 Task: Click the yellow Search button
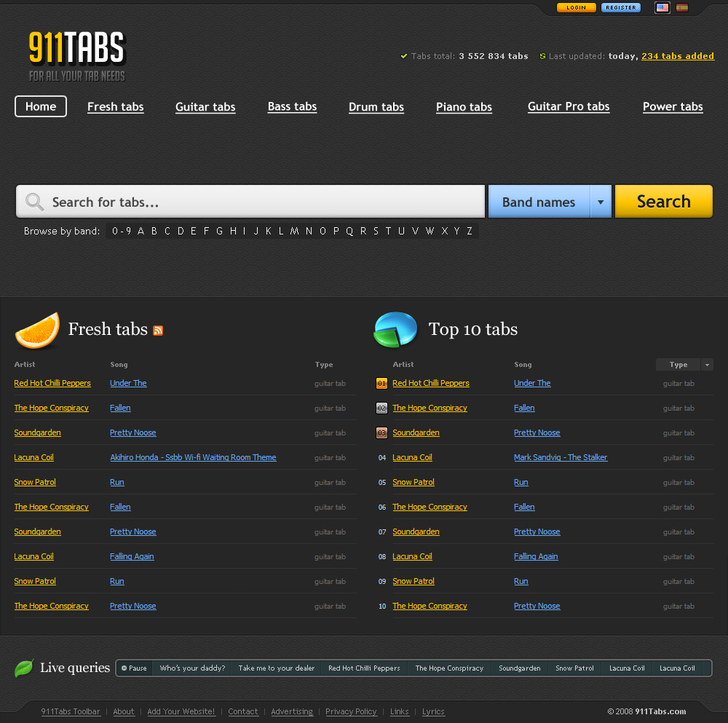click(664, 202)
